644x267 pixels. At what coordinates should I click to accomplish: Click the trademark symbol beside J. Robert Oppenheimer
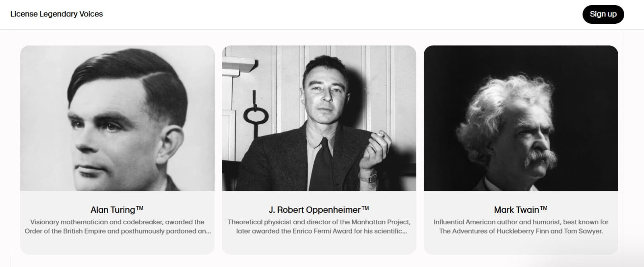point(365,208)
